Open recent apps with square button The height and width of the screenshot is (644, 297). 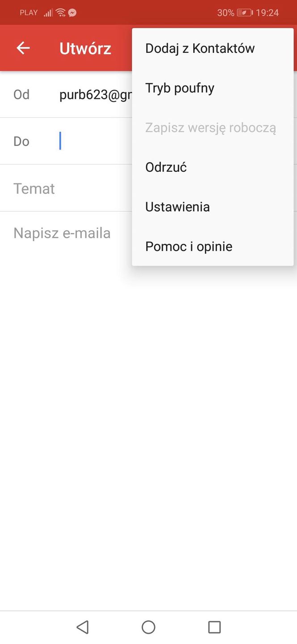coord(214,627)
